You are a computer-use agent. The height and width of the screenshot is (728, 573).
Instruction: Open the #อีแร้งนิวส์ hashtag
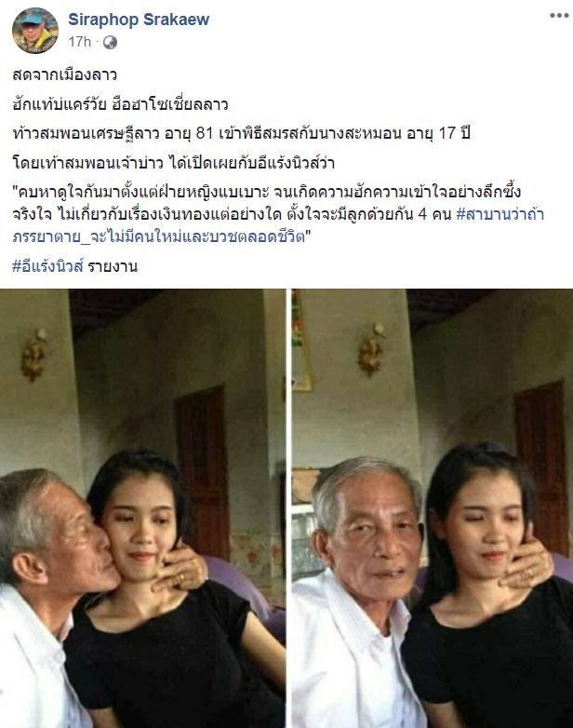pyautogui.click(x=47, y=266)
